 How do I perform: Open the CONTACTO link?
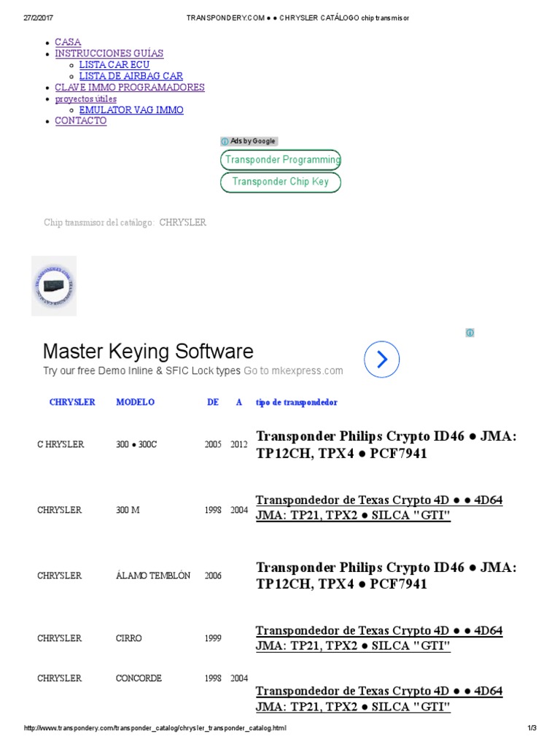click(x=80, y=121)
